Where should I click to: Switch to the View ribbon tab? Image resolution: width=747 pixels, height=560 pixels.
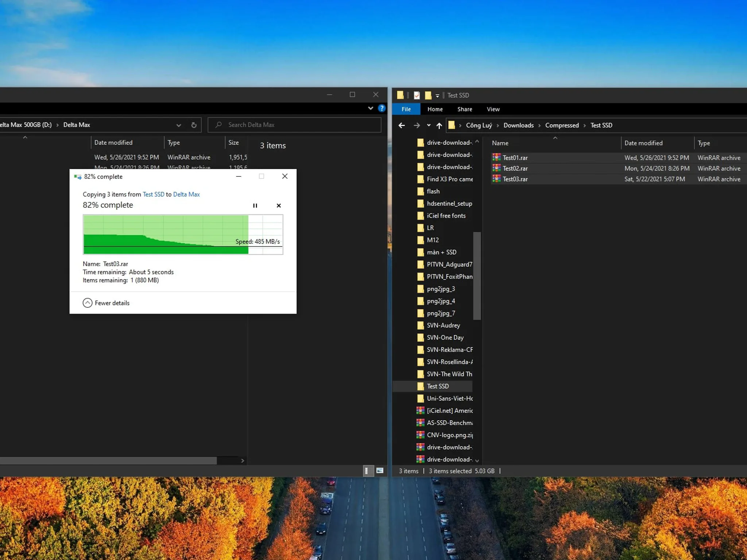pos(493,109)
